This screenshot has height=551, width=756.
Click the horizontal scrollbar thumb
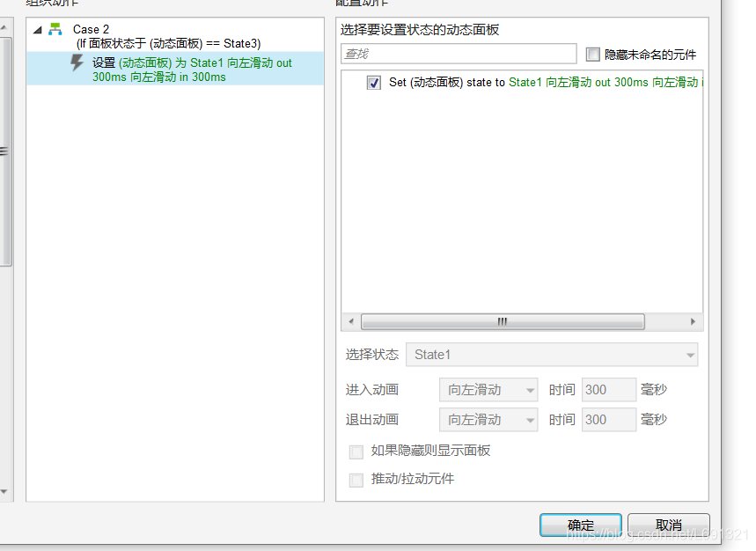(503, 321)
